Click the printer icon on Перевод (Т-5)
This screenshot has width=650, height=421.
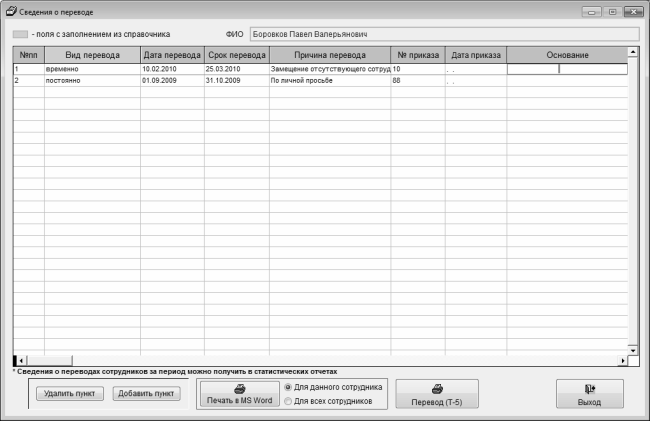tap(437, 389)
